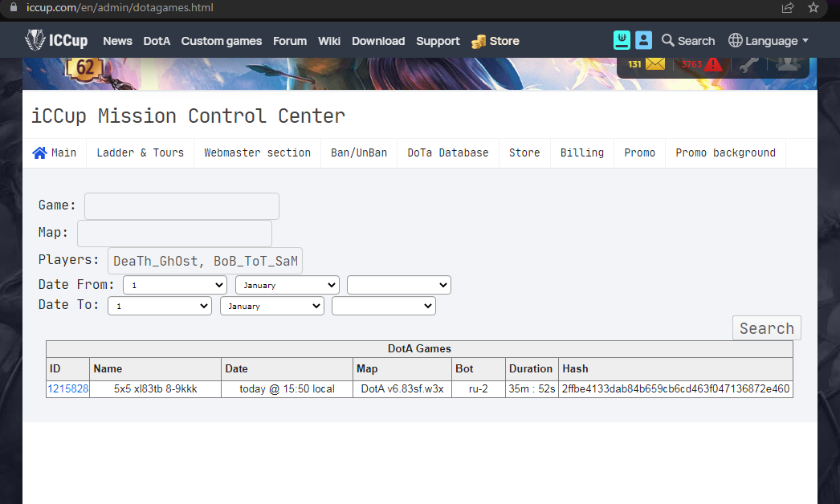The width and height of the screenshot is (840, 504).
Task: Click the Search magnifier in header
Action: point(688,41)
